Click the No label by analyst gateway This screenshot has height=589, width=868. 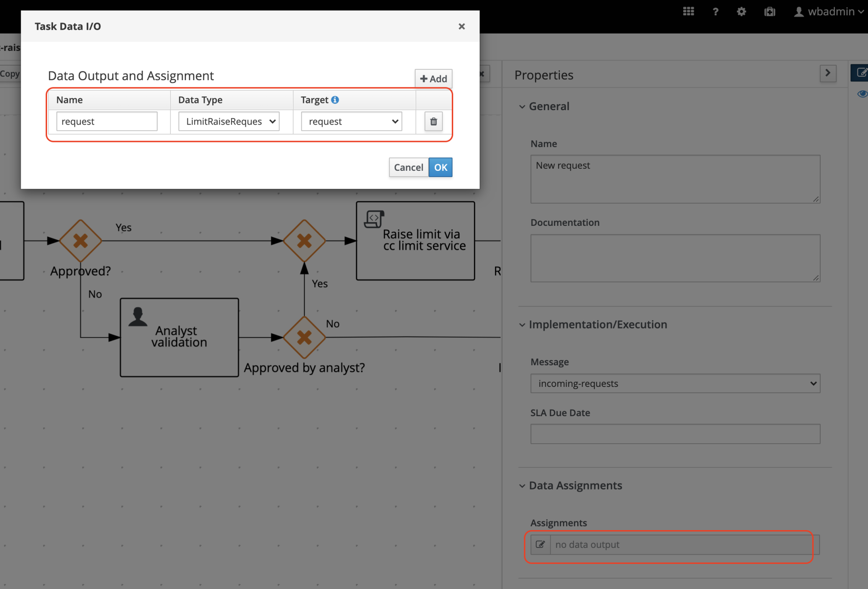click(333, 324)
